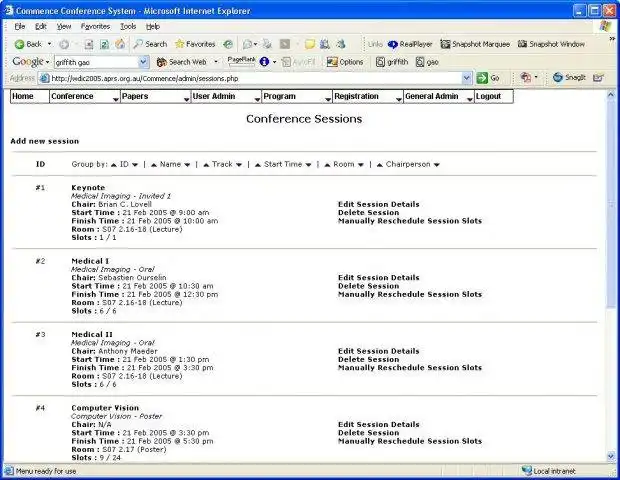
Task: Click the Stop loading toolbar icon
Action: point(89,44)
